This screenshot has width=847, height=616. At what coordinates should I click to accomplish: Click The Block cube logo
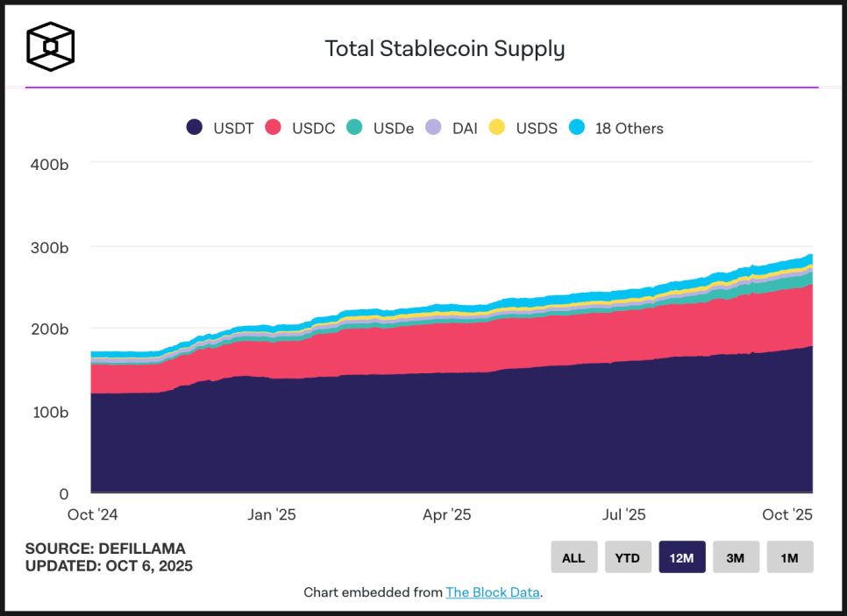point(50,46)
